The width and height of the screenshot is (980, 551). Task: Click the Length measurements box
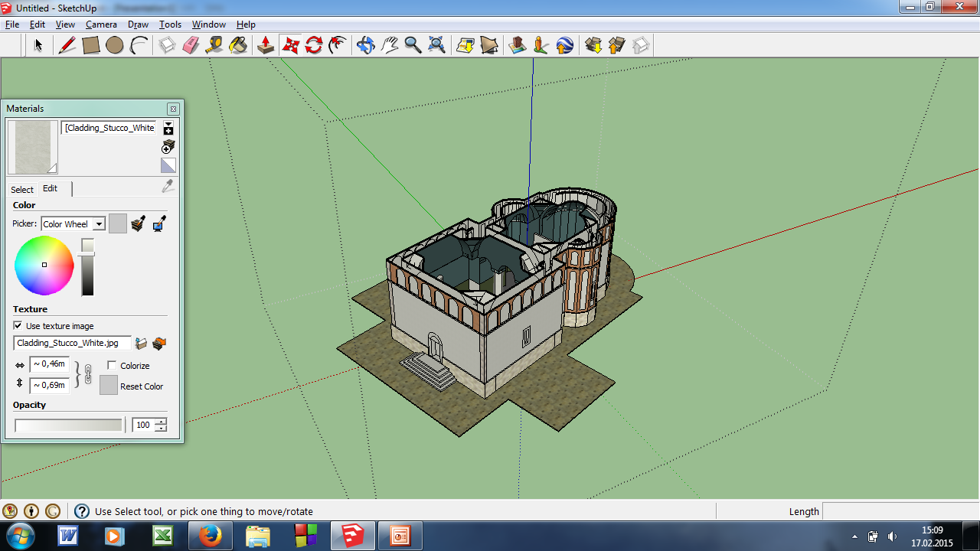(900, 511)
